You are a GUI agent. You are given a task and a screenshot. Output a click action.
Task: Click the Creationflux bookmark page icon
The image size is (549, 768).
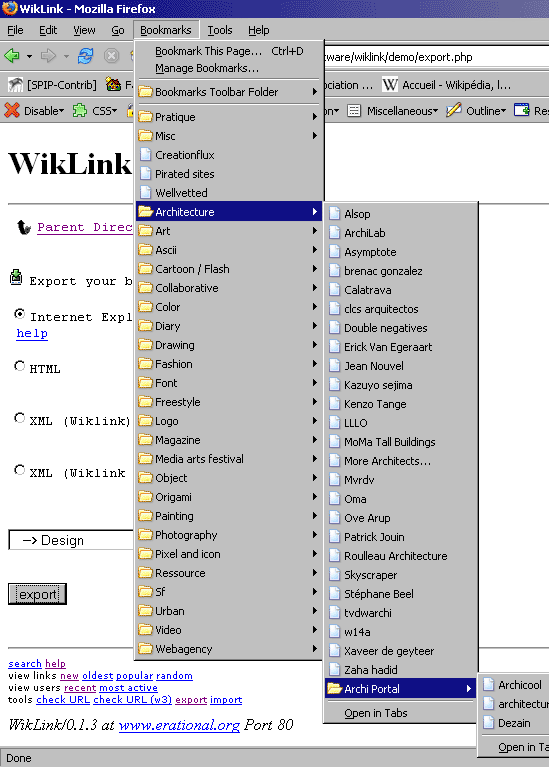pos(145,155)
